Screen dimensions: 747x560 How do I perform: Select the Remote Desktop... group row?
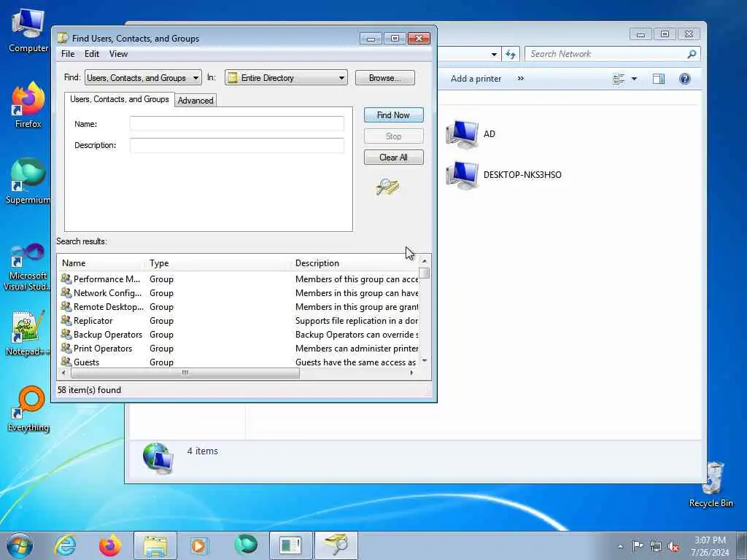pyautogui.click(x=238, y=307)
